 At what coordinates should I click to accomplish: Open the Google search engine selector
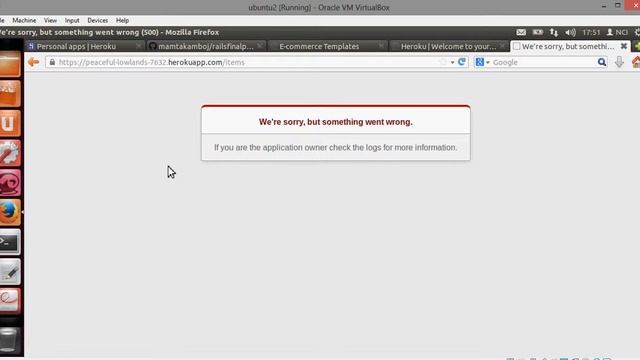click(482, 62)
